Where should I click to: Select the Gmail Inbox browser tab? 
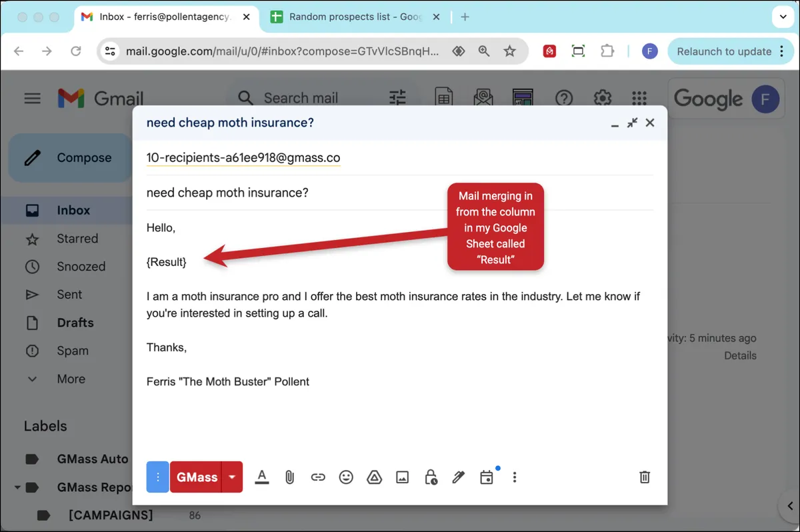point(167,17)
